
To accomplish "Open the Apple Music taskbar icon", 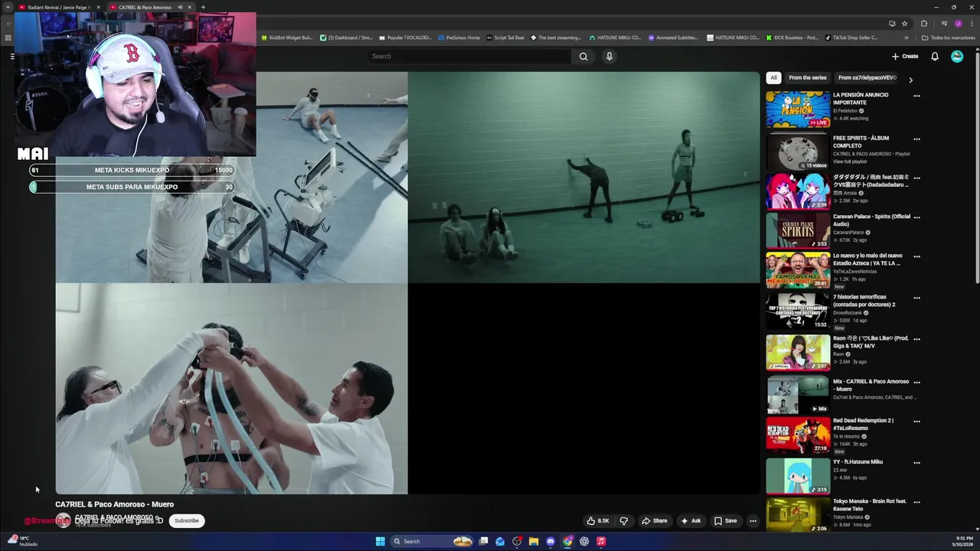I will 601,541.
